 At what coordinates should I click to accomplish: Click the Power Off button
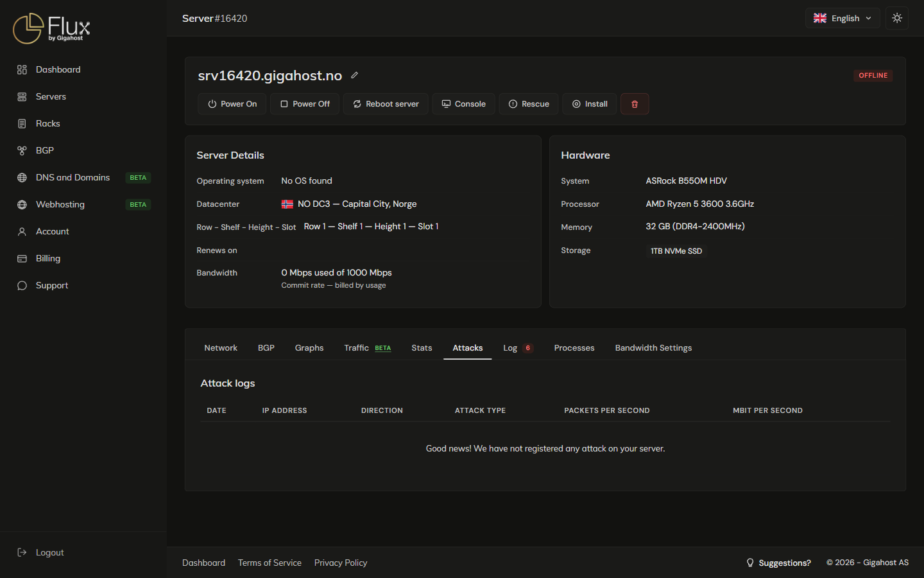[x=305, y=104]
